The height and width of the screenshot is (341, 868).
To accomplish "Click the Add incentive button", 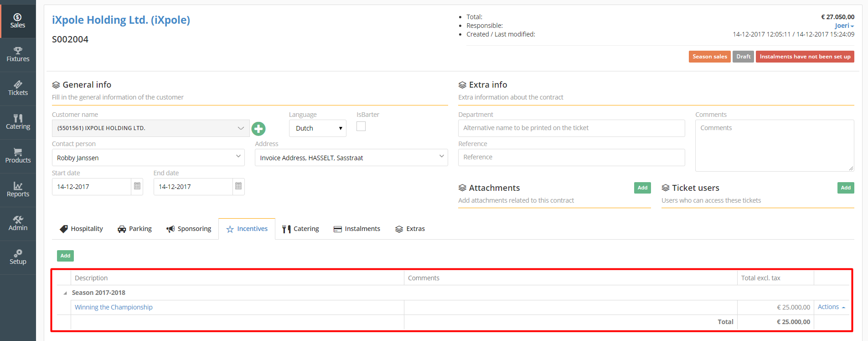I will [x=65, y=256].
